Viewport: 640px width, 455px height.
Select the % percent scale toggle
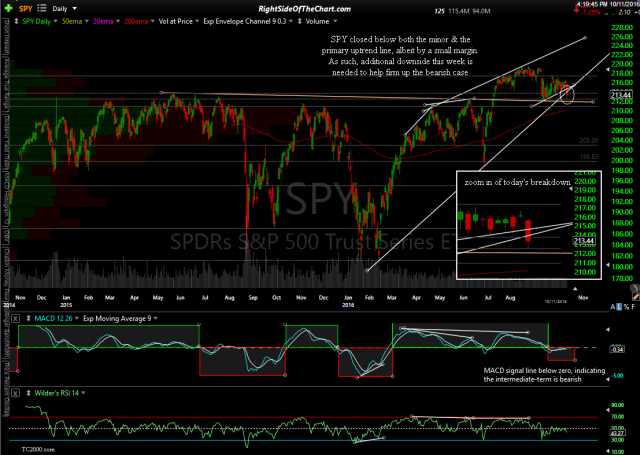pyautogui.click(x=626, y=307)
